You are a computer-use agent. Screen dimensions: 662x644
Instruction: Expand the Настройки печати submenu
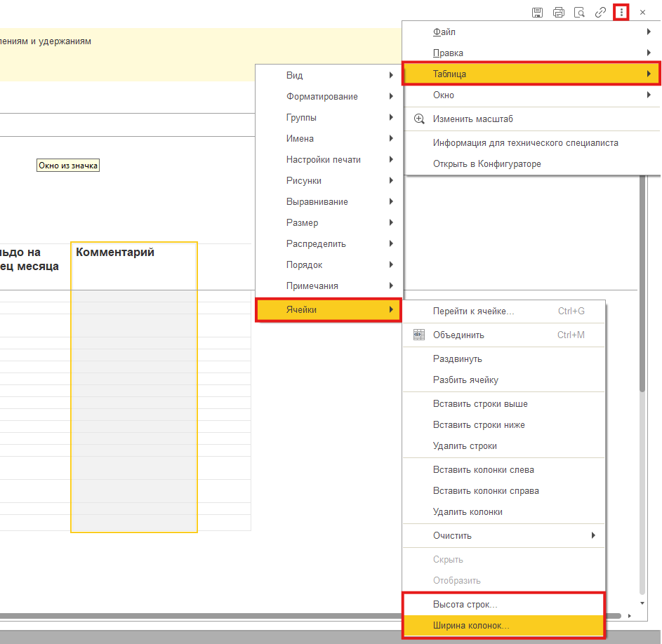click(329, 159)
